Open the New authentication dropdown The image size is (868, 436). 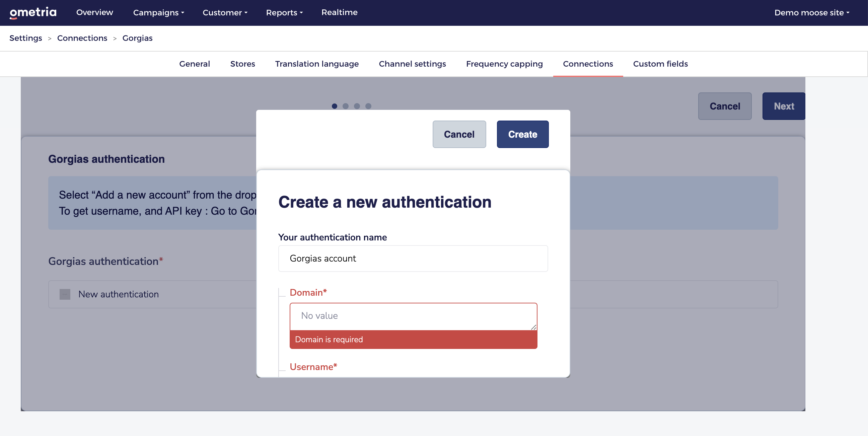[x=413, y=294]
